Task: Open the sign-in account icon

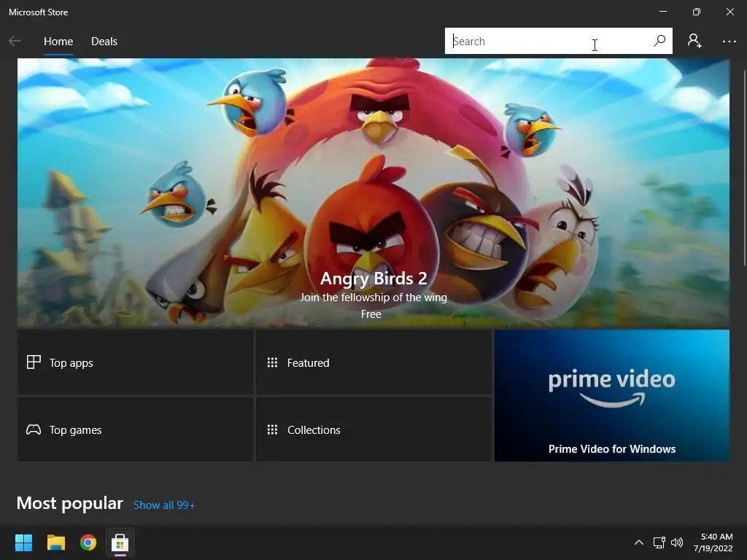Action: pos(694,41)
